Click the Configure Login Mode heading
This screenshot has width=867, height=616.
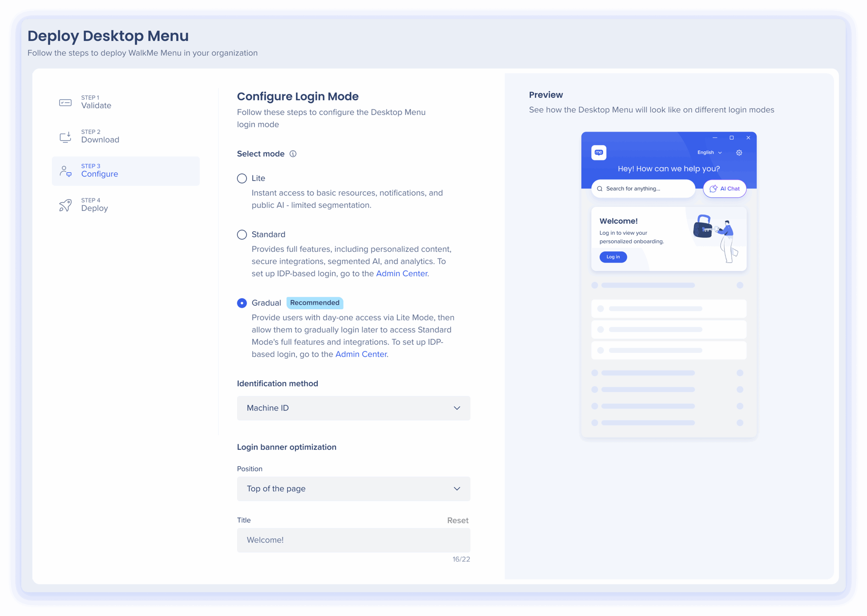[x=298, y=96]
